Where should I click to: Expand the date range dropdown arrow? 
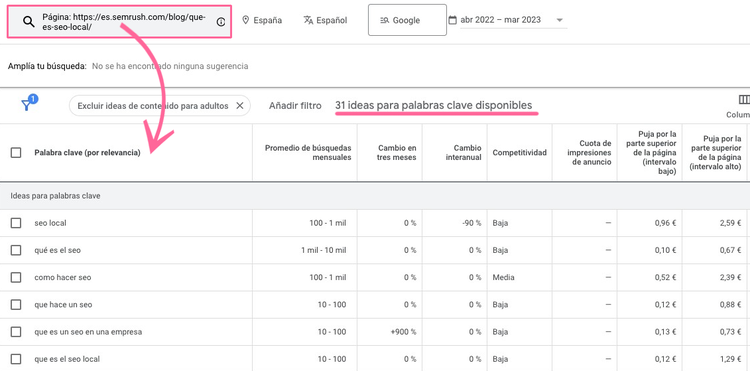click(x=560, y=21)
